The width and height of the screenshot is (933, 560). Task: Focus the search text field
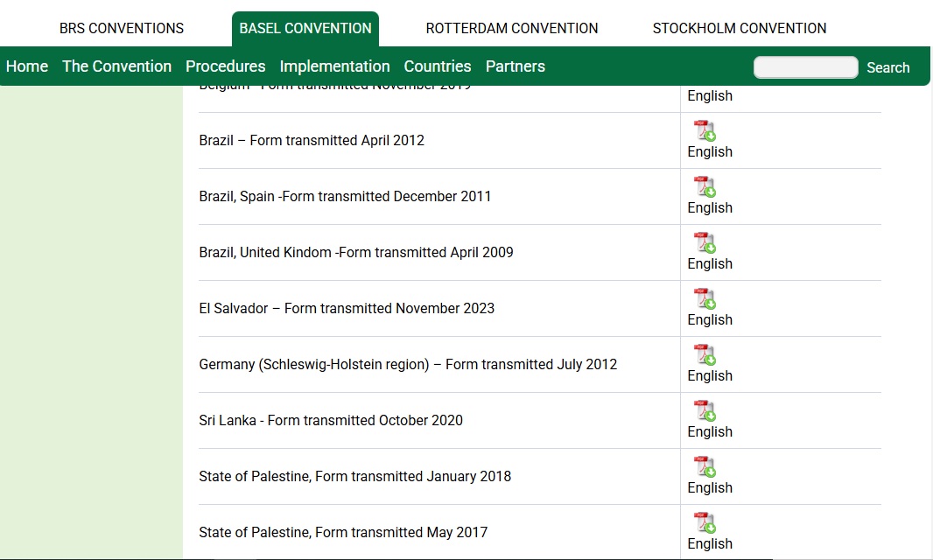click(x=805, y=67)
